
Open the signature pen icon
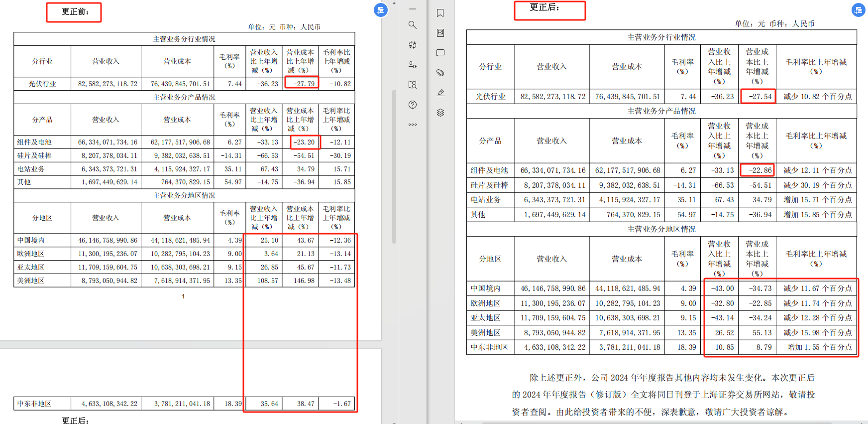click(440, 93)
